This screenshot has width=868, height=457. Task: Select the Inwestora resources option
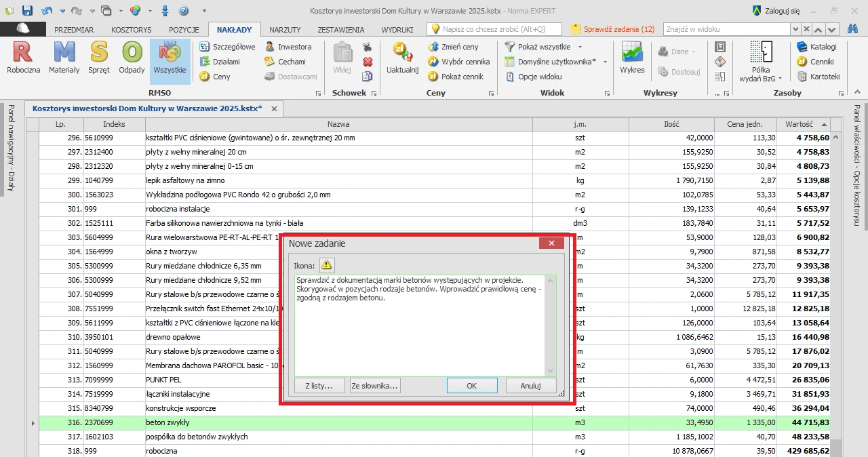coord(288,47)
